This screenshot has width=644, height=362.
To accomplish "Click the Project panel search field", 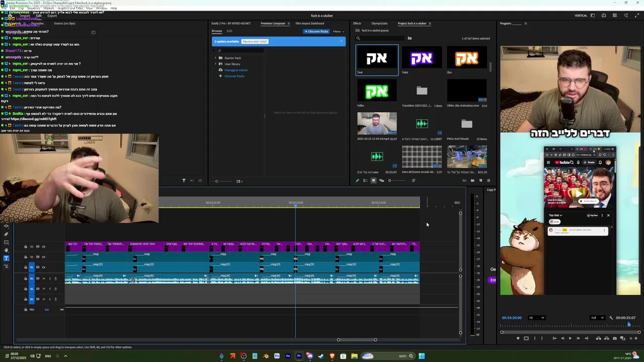I will pyautogui.click(x=379, y=38).
